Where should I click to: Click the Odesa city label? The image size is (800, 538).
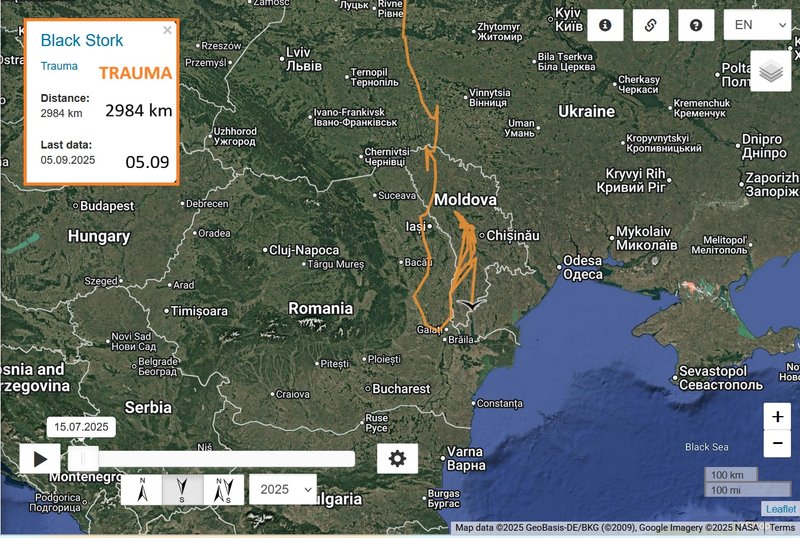(583, 267)
